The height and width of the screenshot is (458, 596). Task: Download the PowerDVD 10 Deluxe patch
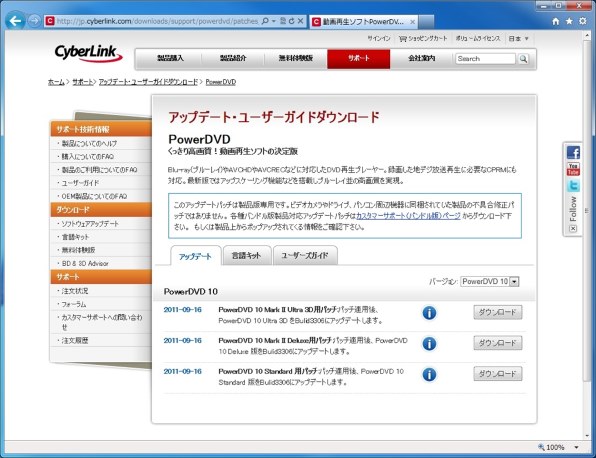498,343
